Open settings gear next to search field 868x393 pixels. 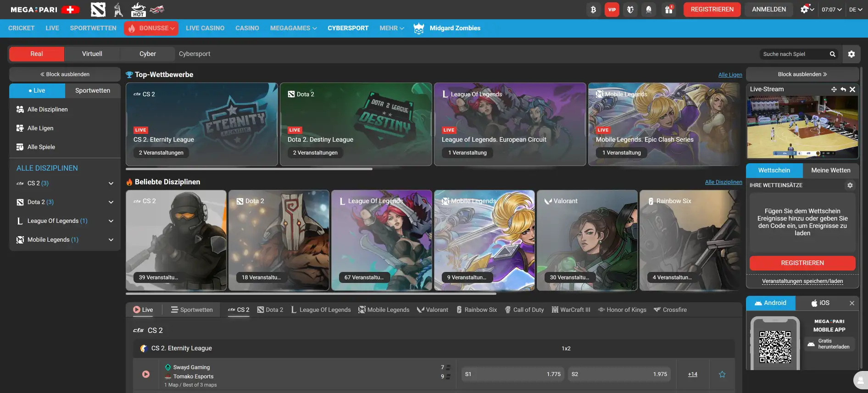pyautogui.click(x=851, y=54)
